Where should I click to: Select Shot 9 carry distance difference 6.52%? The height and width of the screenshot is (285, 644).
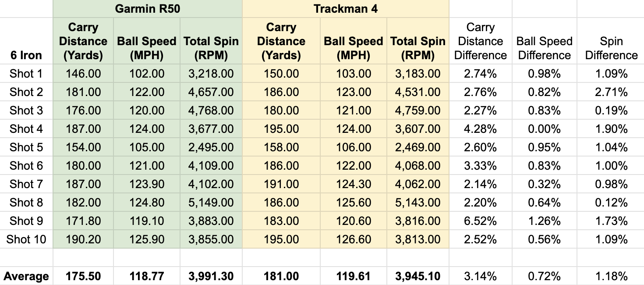tap(480, 221)
